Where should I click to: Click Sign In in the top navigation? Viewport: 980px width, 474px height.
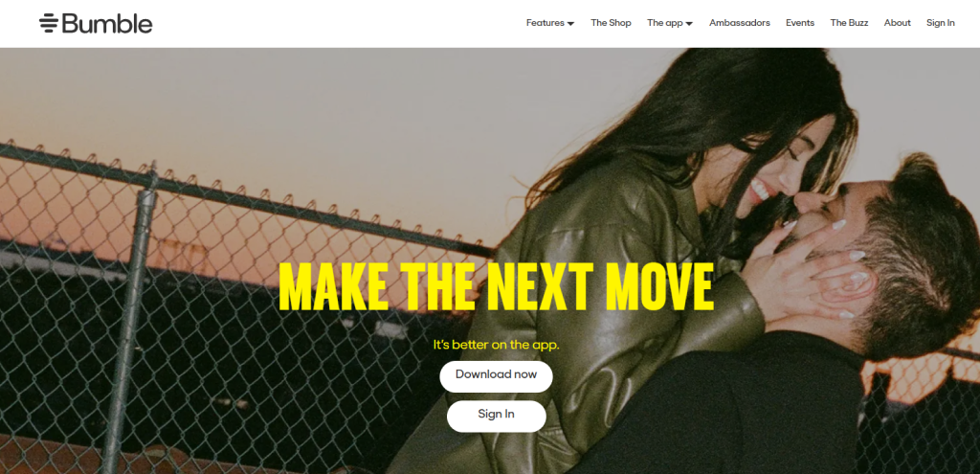pos(940,23)
